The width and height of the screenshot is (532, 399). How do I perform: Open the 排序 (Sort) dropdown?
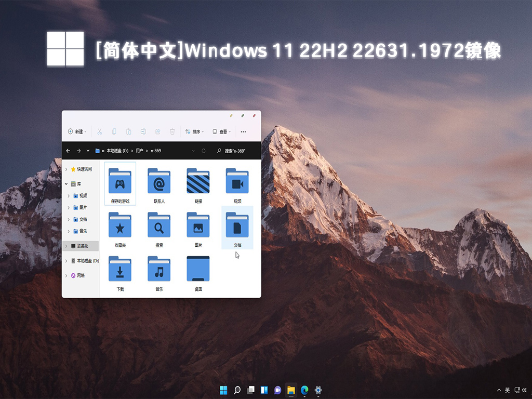tap(195, 131)
